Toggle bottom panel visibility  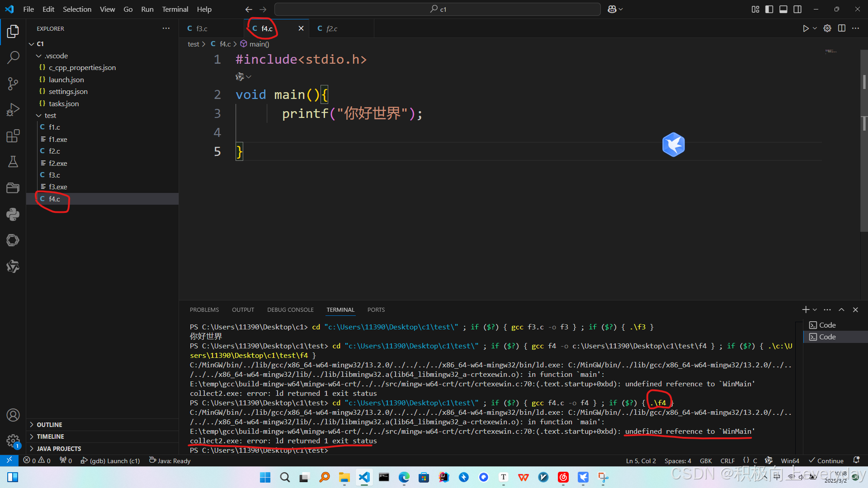pos(783,9)
